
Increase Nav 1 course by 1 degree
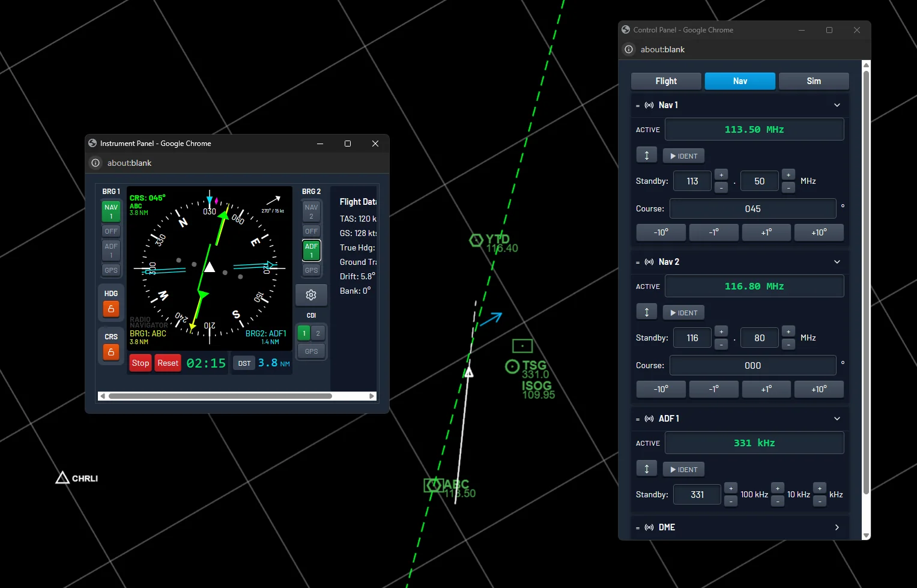[766, 232]
